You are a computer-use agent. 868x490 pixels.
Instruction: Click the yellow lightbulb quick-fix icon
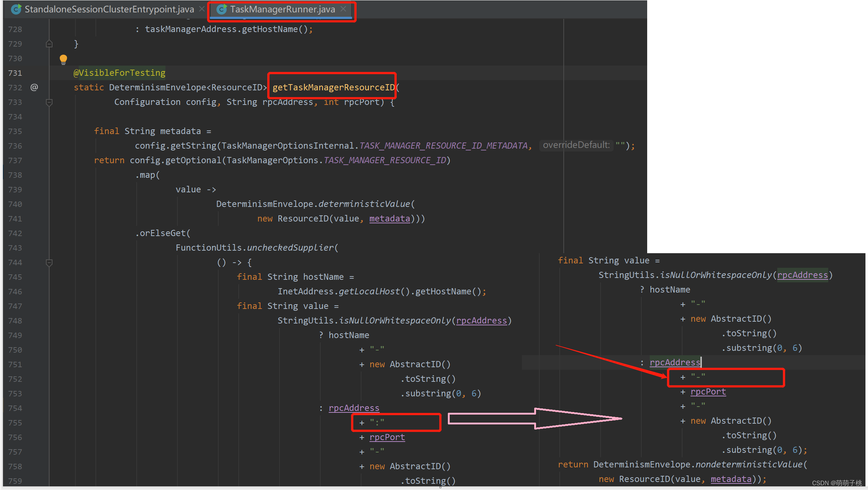pos(63,59)
